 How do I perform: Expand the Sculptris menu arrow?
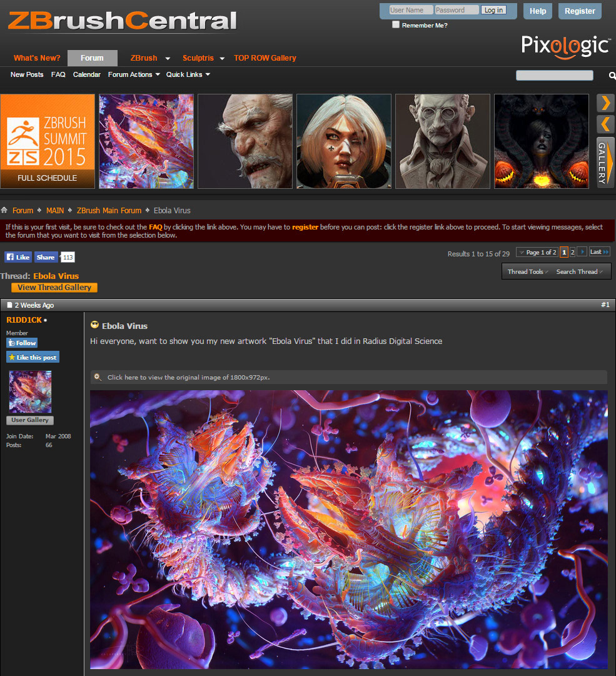tap(222, 59)
